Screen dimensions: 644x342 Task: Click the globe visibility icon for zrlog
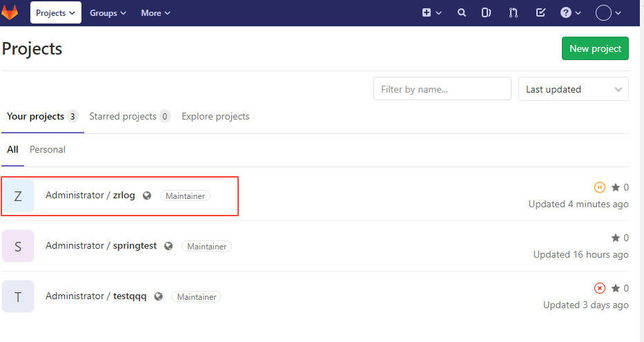pos(147,196)
